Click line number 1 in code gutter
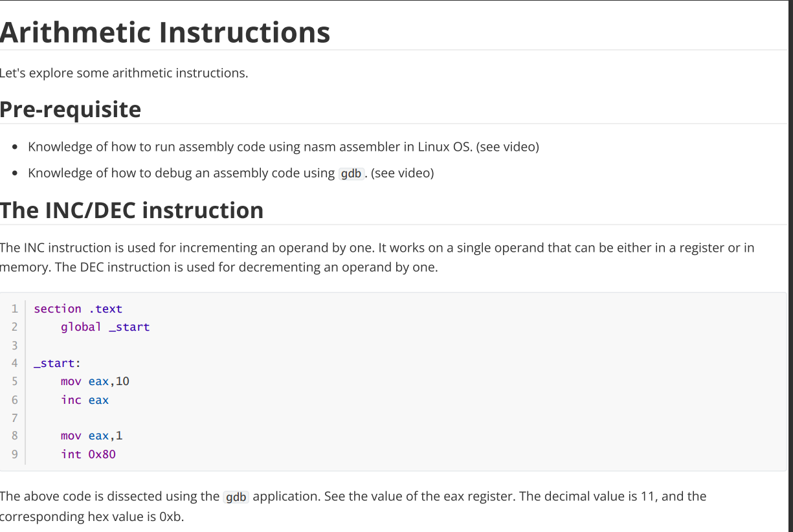This screenshot has width=793, height=532. click(x=14, y=309)
